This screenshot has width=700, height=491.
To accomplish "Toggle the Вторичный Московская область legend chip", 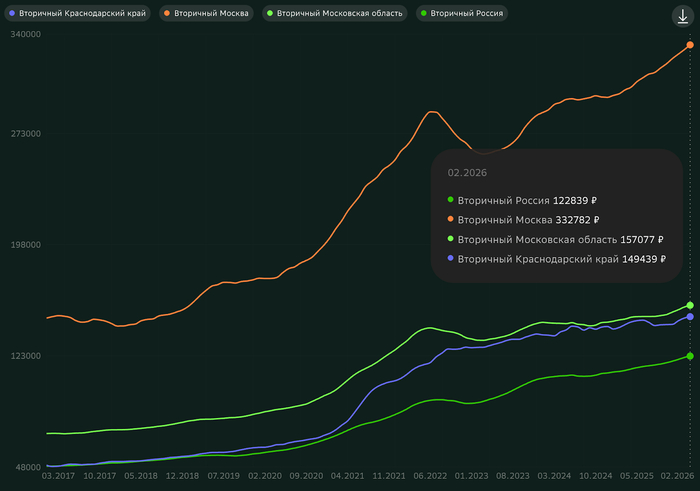I will click(x=335, y=14).
